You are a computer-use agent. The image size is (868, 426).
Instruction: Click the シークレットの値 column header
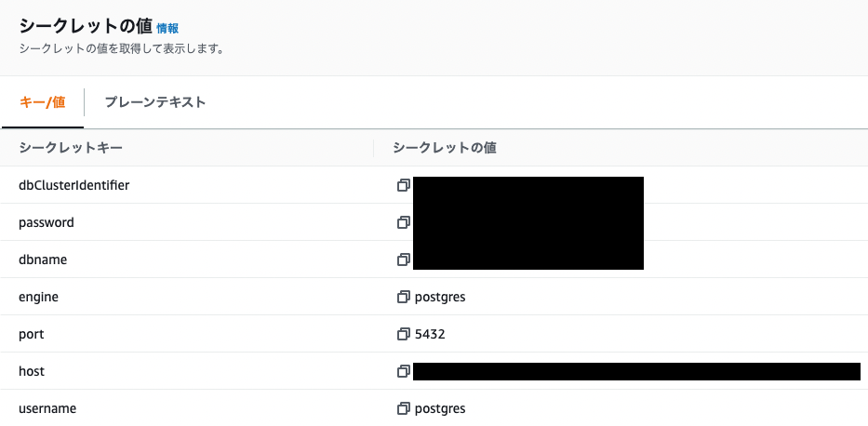coord(444,148)
